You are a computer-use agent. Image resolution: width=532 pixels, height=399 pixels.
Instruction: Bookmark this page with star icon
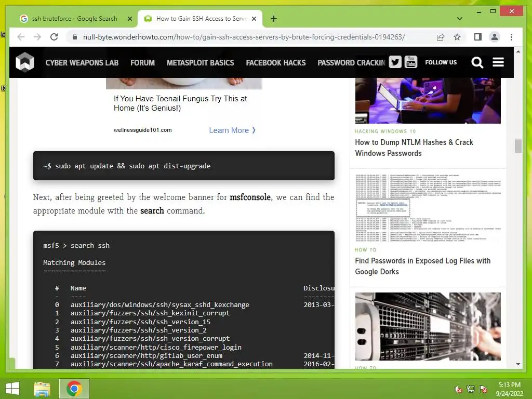457,37
